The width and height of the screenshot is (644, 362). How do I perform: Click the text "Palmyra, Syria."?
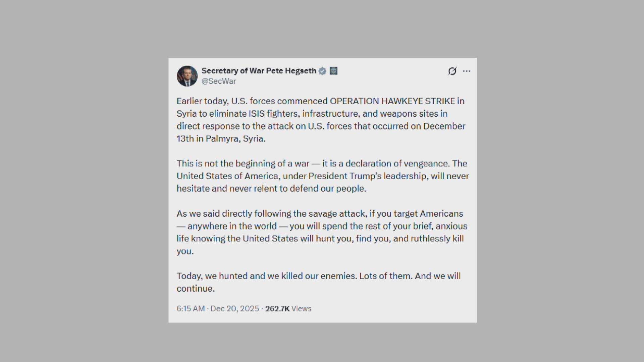pos(235,139)
